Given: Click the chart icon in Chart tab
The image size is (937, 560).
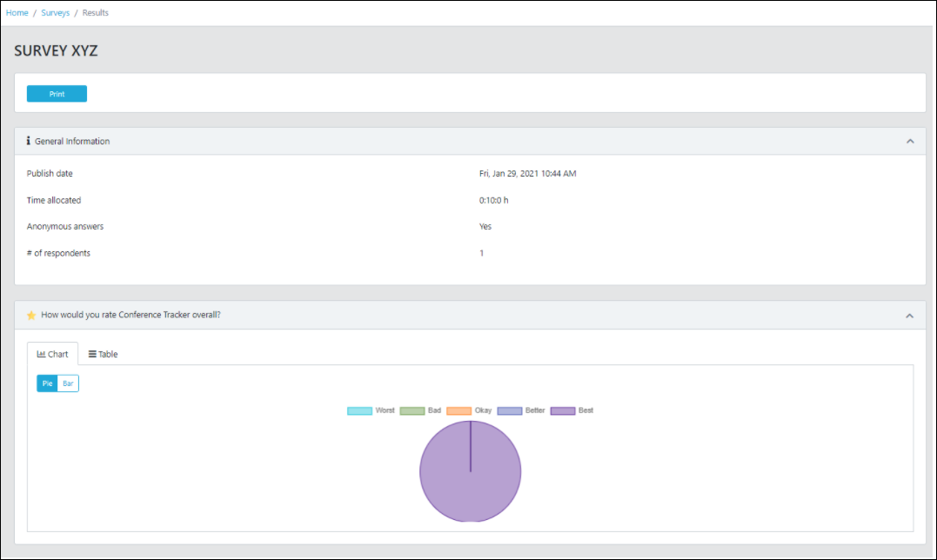Looking at the screenshot, I should (x=41, y=354).
